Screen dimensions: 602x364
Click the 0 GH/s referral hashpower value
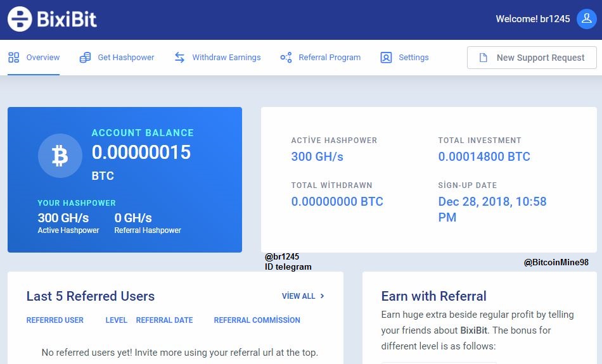click(x=133, y=218)
